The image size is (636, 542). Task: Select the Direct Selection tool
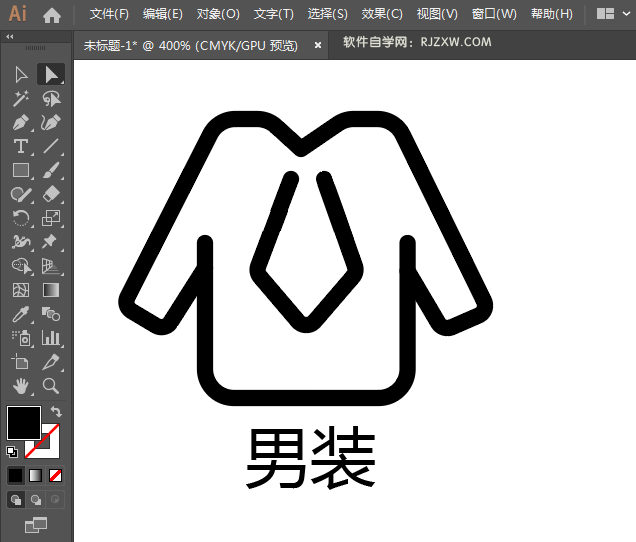[x=51, y=75]
